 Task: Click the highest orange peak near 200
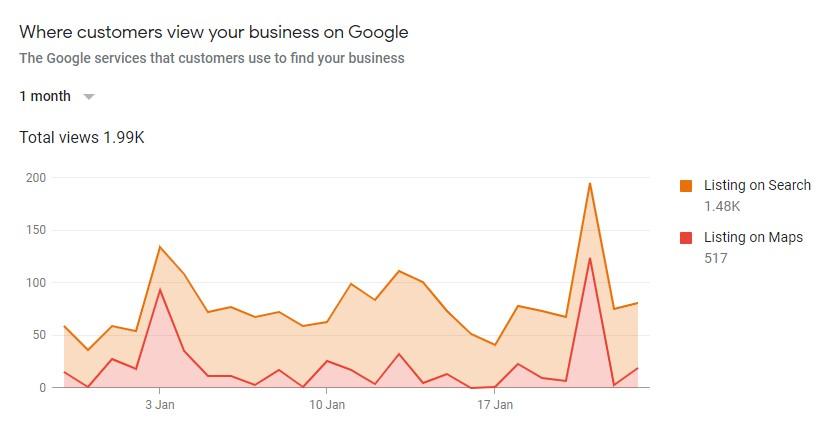(590, 183)
